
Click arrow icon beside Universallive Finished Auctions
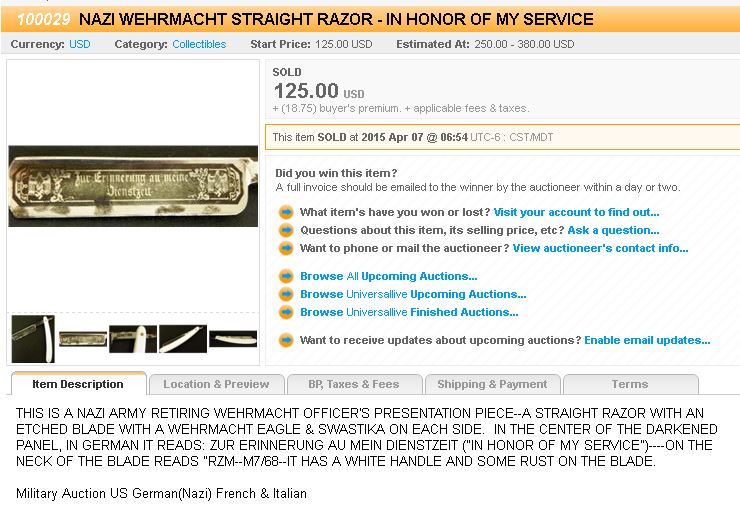(286, 312)
